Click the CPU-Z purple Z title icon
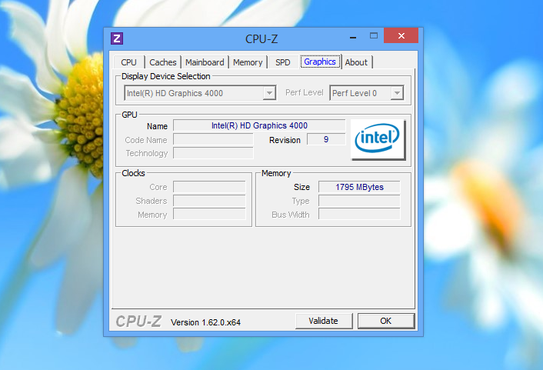Image resolution: width=543 pixels, height=370 pixels. pos(117,38)
